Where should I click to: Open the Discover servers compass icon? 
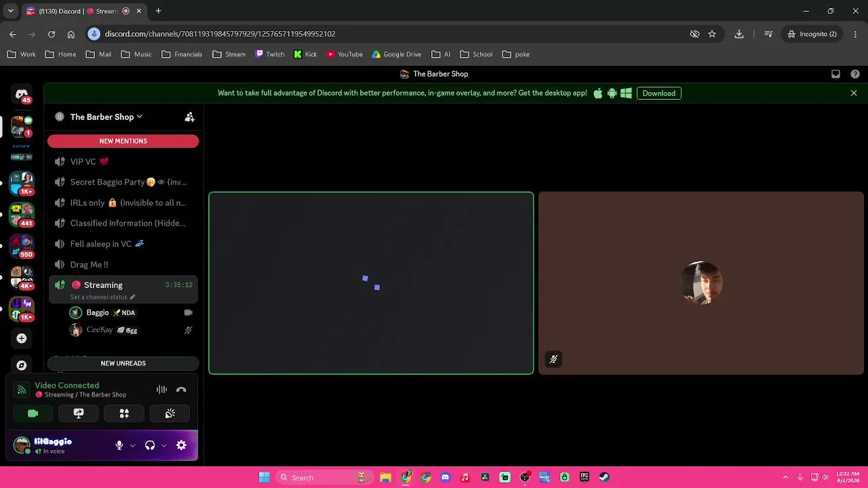tap(22, 365)
